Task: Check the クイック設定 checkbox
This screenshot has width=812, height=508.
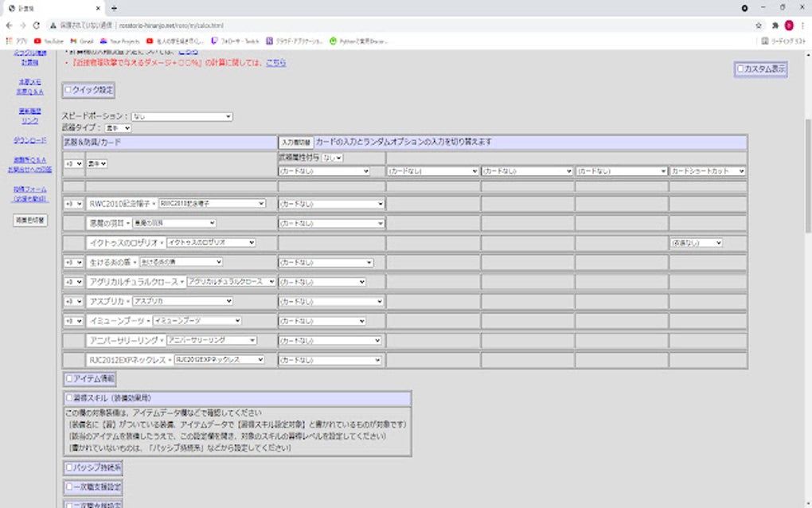Action: (69, 90)
